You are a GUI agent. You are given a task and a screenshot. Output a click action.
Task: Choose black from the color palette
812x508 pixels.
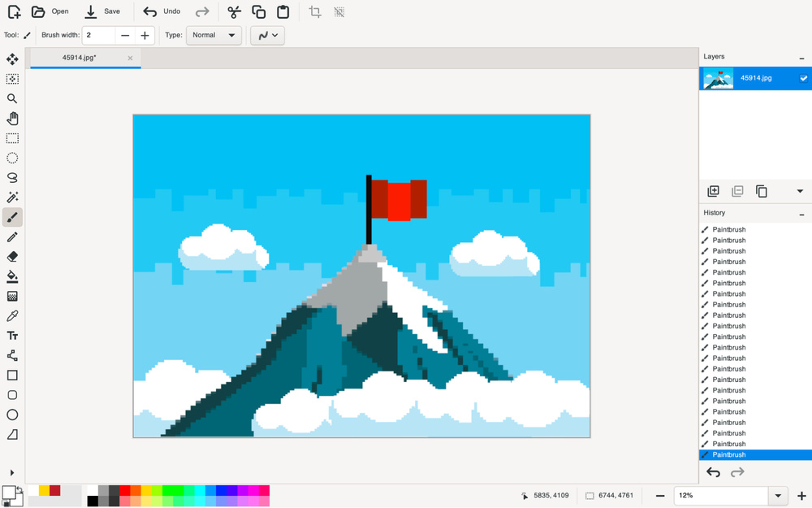coord(93,501)
